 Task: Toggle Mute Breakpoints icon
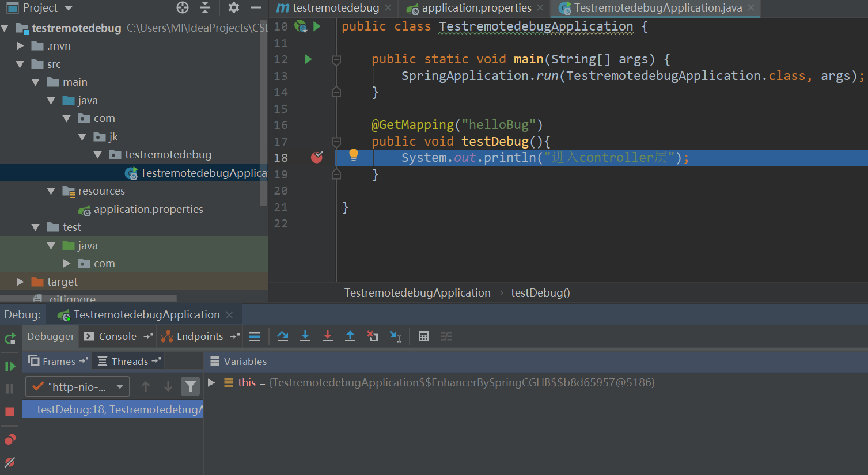click(x=10, y=462)
